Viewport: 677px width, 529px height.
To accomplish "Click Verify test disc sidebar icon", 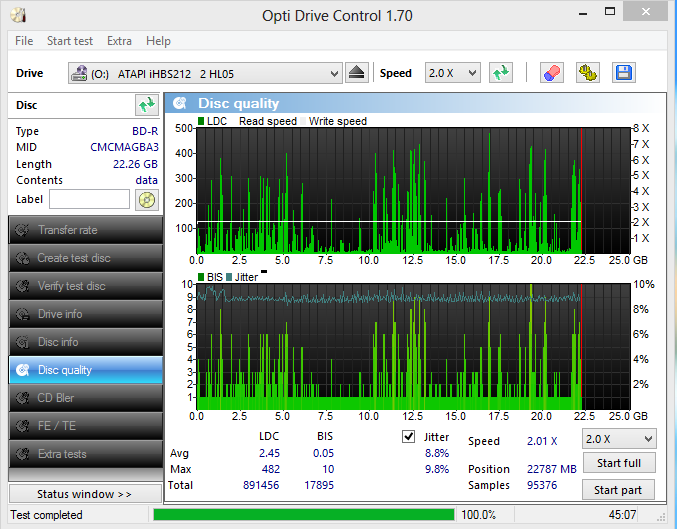I will pos(22,286).
